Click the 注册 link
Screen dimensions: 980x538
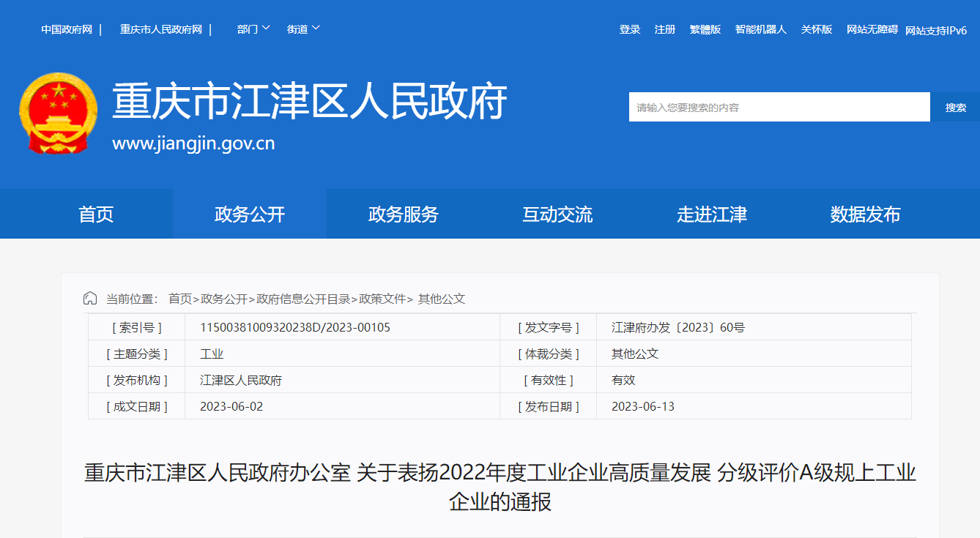(x=665, y=29)
